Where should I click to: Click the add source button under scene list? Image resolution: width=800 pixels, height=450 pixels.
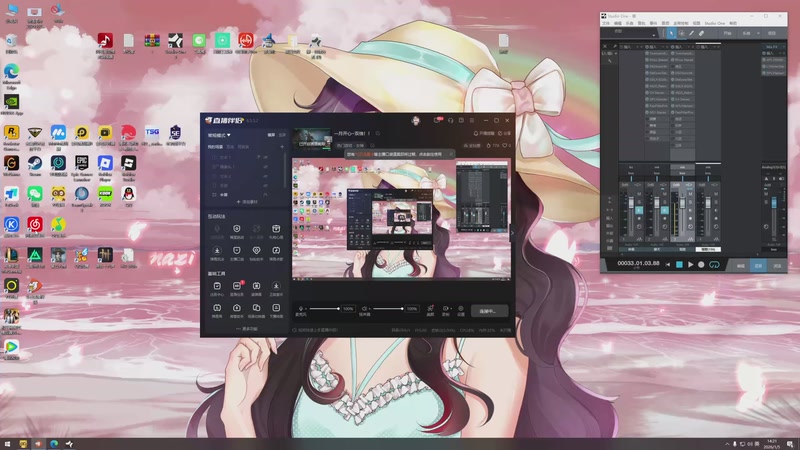pos(247,202)
